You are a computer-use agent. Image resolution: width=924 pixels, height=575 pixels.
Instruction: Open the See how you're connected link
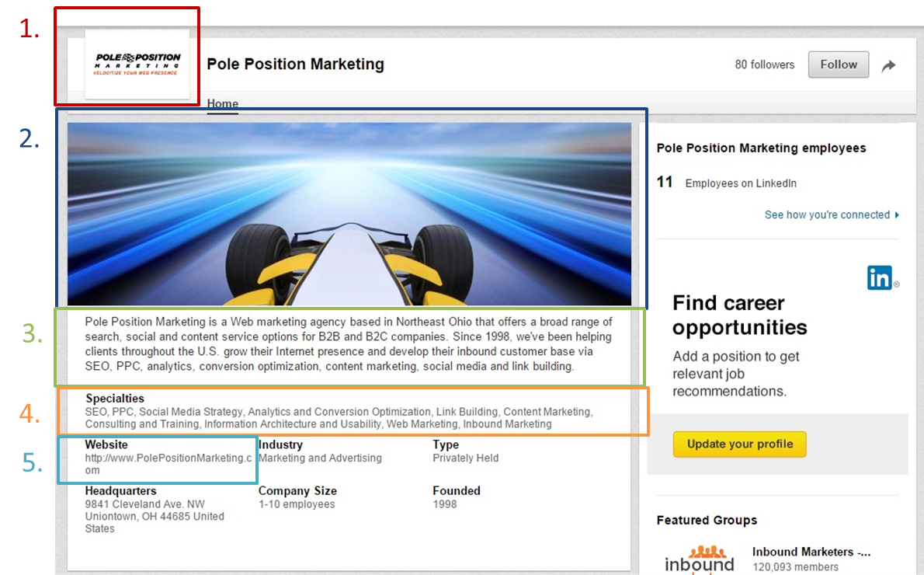click(x=827, y=214)
